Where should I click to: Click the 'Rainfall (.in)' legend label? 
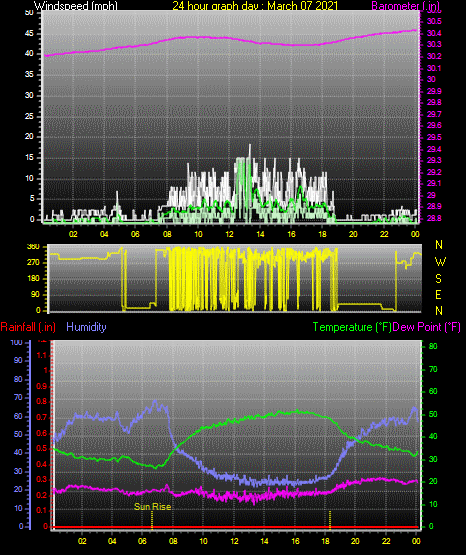pos(28,327)
